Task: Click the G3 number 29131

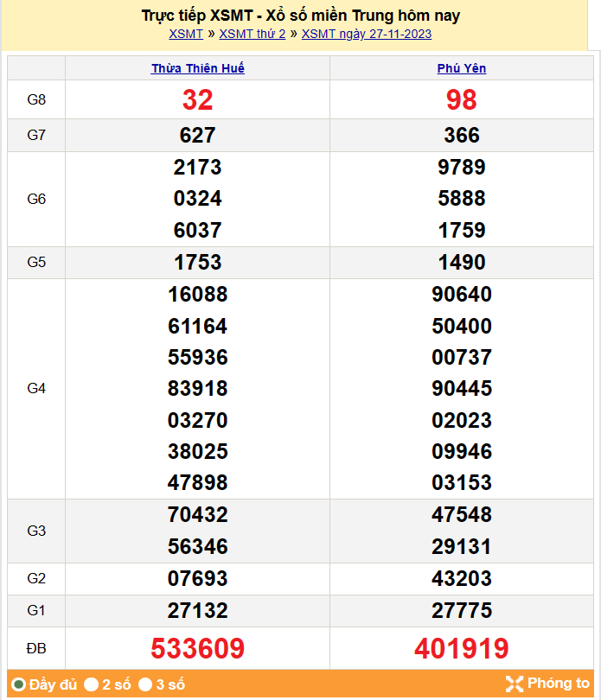Action: pos(462,547)
